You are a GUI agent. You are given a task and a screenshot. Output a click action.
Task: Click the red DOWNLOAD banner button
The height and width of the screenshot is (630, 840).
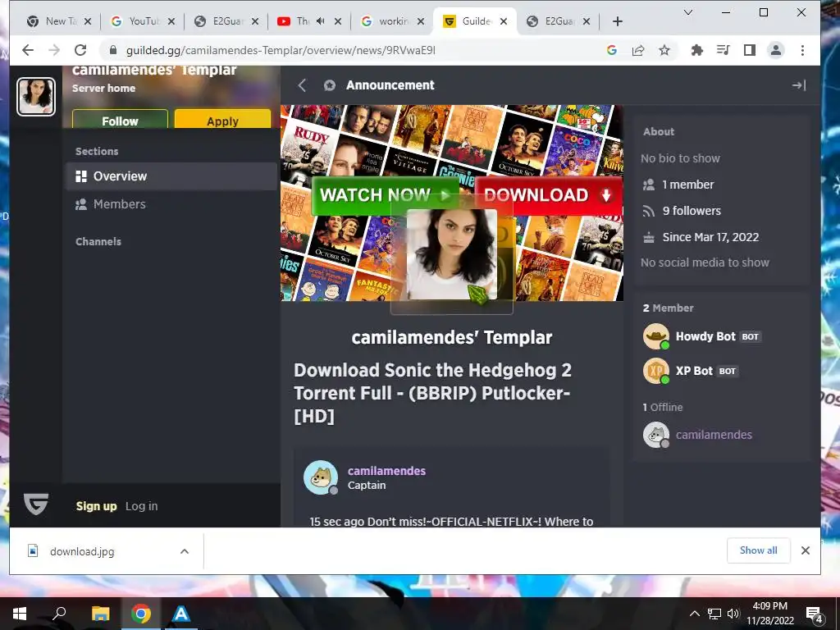pyautogui.click(x=548, y=195)
